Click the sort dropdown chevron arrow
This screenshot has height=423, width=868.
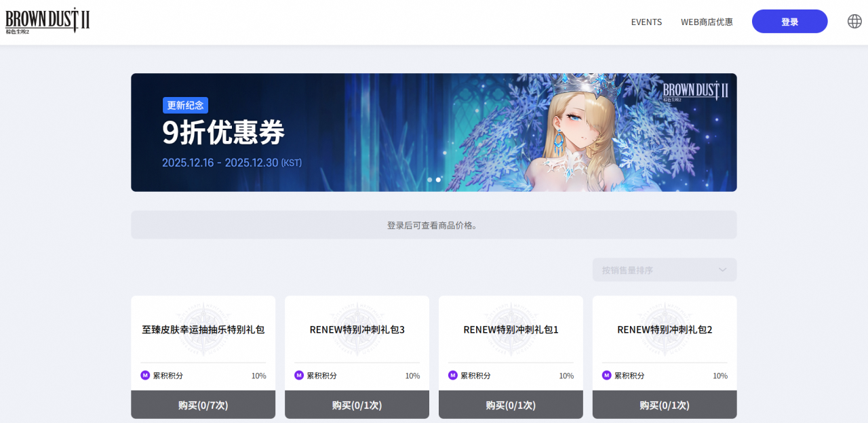[722, 270]
